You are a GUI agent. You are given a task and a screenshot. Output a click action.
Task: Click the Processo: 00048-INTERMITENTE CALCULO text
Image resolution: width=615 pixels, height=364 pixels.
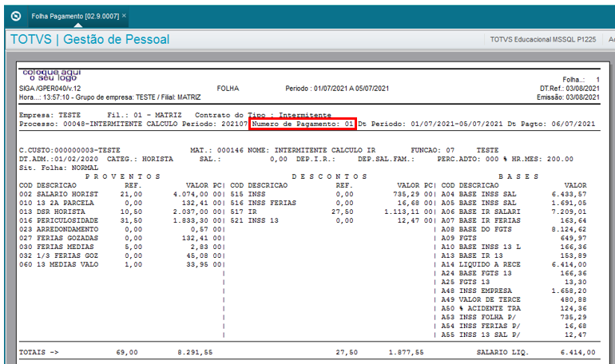click(98, 124)
